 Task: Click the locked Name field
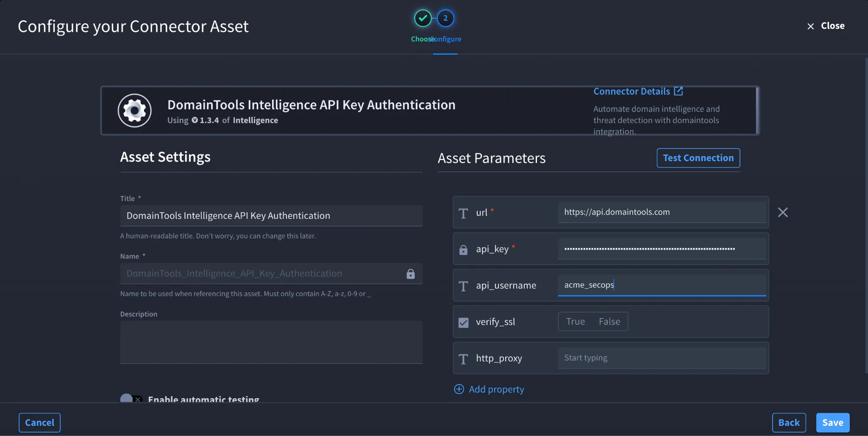271,274
